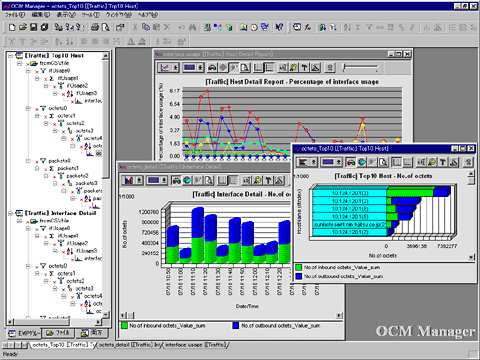Viewport: 480px width, 360px height.
Task: Click the New document icon in main toolbar
Action: [12, 27]
